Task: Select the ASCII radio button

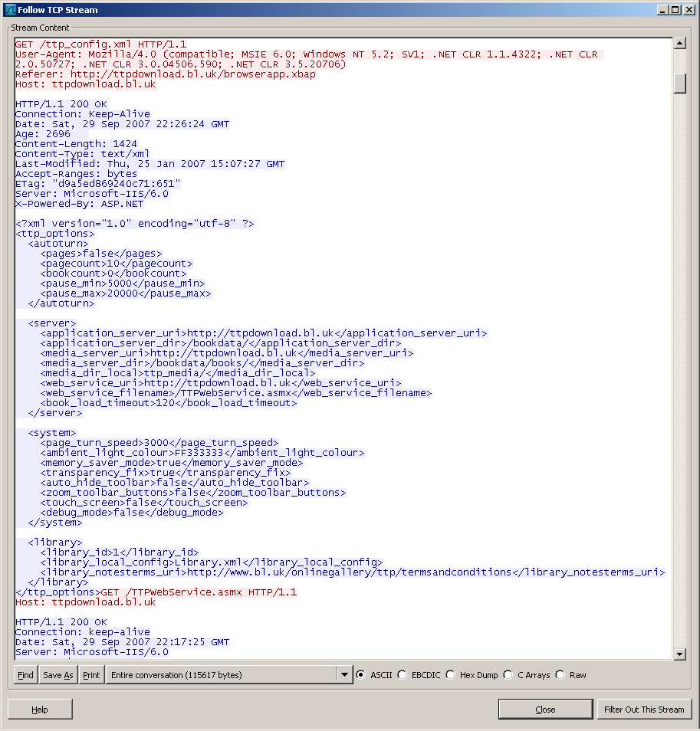Action: 360,674
